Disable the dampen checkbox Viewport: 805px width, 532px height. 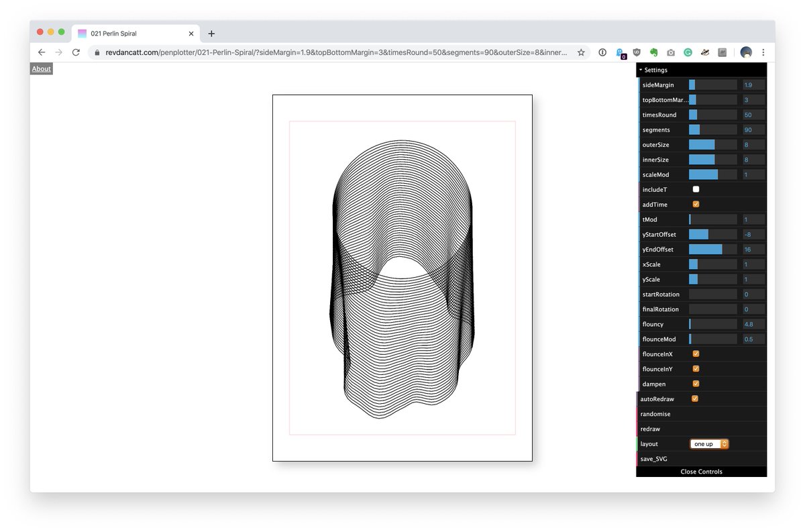696,384
